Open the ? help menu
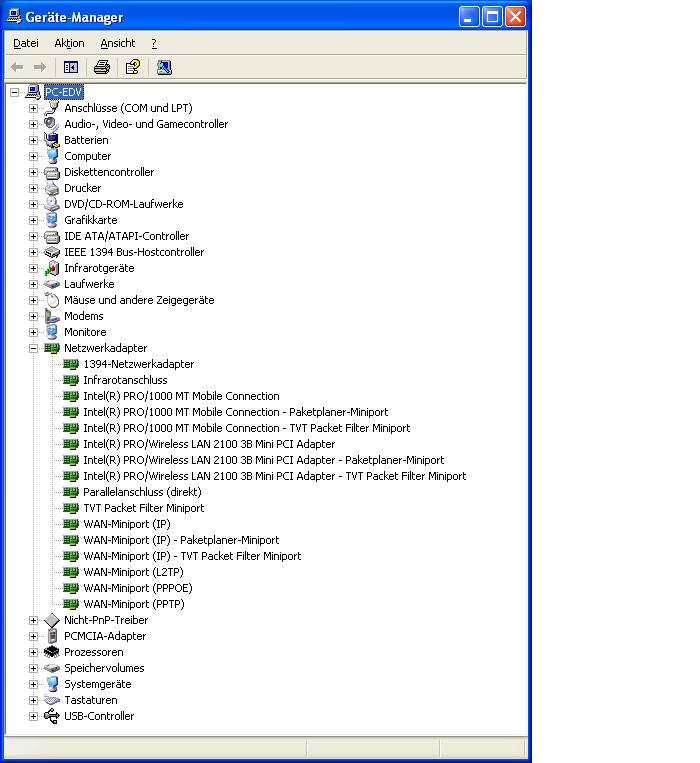 [x=154, y=43]
